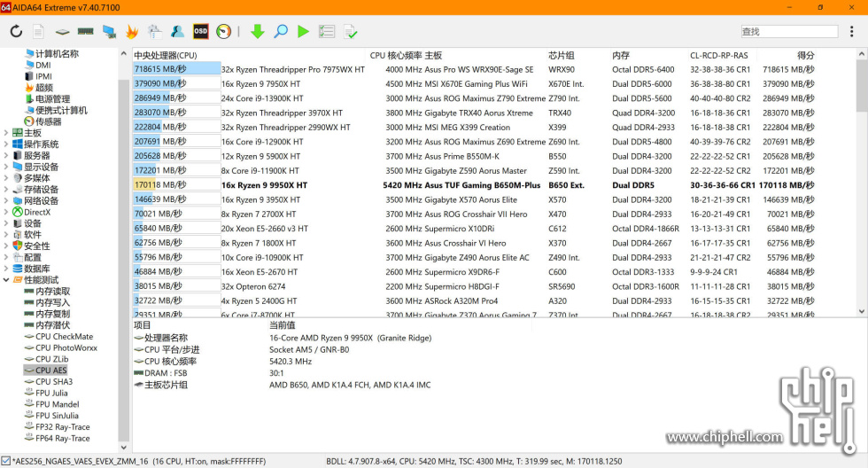868x468 pixels.
Task: Click the Refresh toolbar icon
Action: click(x=16, y=31)
